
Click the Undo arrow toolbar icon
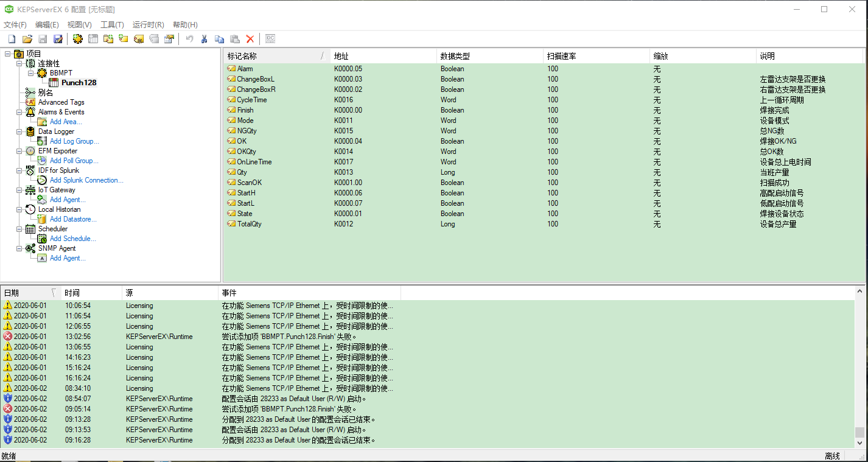pos(189,39)
